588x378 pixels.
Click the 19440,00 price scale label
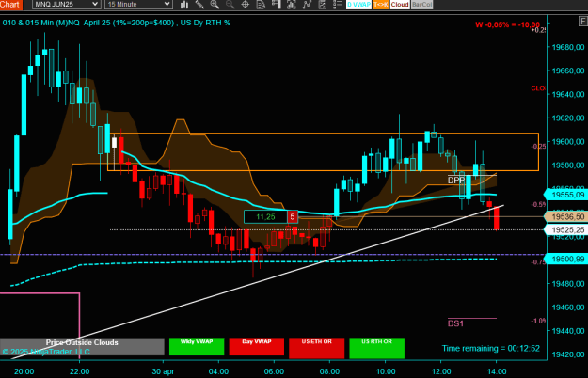[568, 331]
